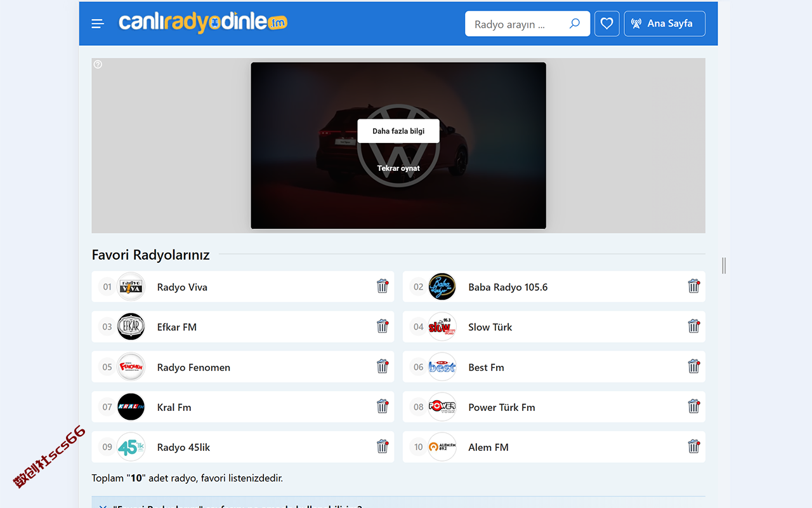Click the Best Fm logo
Image resolution: width=812 pixels, height=508 pixels.
(442, 367)
